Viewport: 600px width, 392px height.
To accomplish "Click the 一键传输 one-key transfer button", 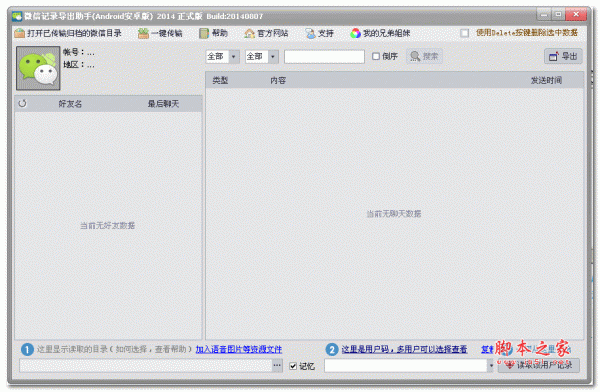I will [x=160, y=33].
